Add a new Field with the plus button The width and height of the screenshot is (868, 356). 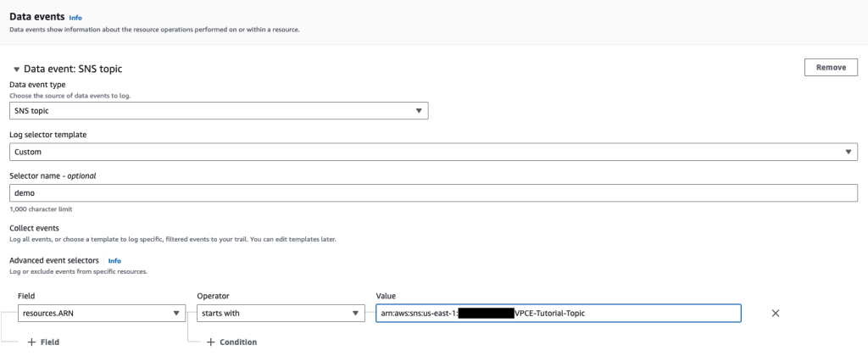(x=44, y=342)
